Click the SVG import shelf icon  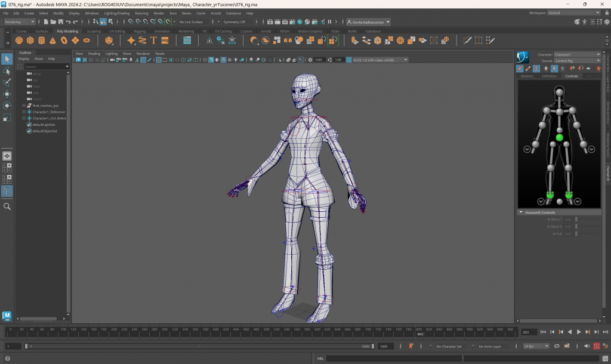(x=165, y=40)
